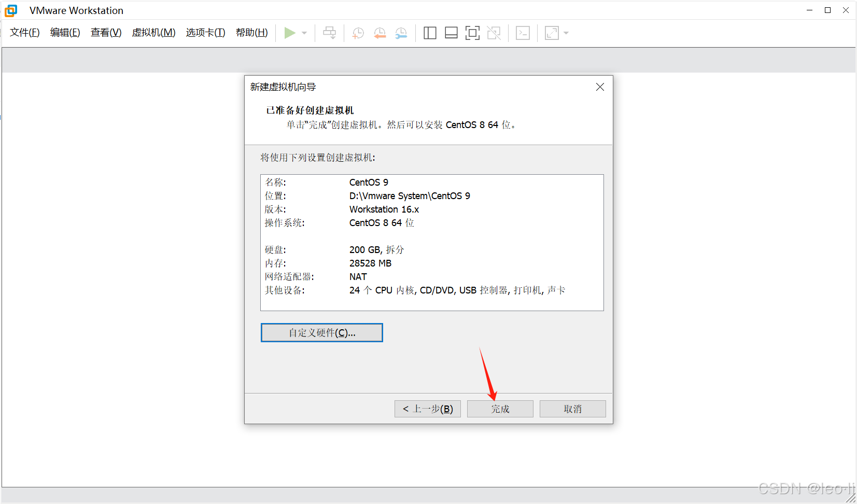Viewport: 857px width, 504px height.
Task: Open the 帮助(H) menu
Action: (252, 33)
